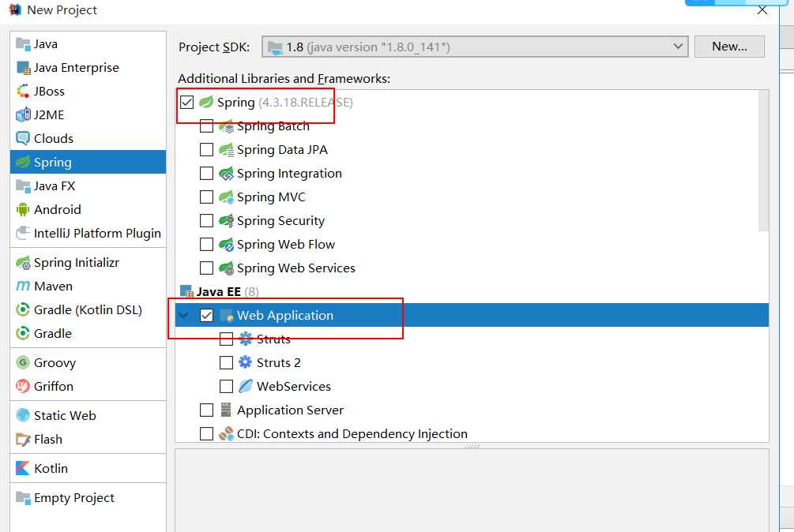Click the Clouds icon in sidebar
Image resolution: width=794 pixels, height=532 pixels.
pos(23,139)
